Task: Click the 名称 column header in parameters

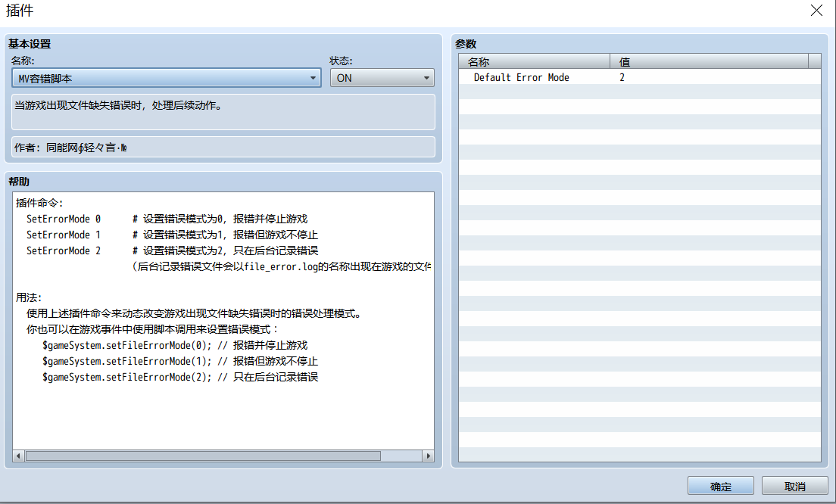Action: [534, 62]
